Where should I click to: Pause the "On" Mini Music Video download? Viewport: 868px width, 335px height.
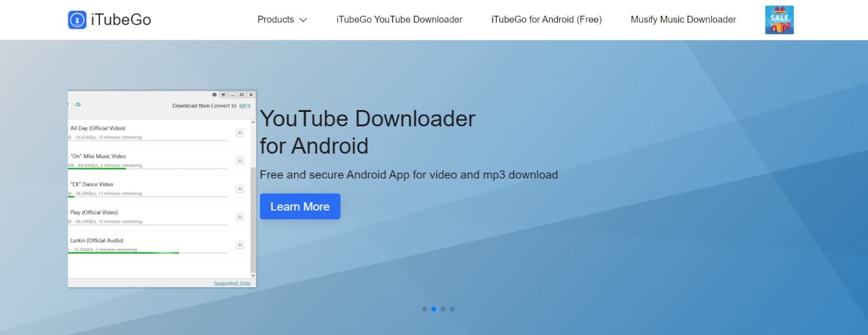(240, 161)
